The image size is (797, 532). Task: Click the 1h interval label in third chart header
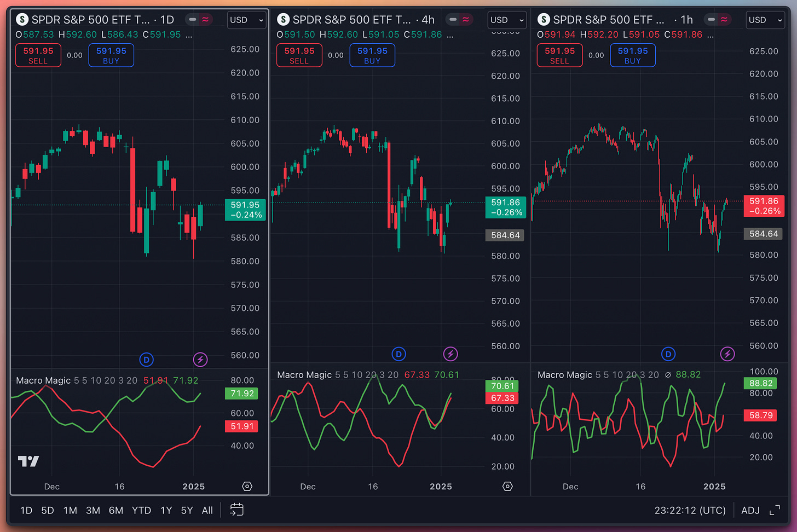tap(687, 20)
